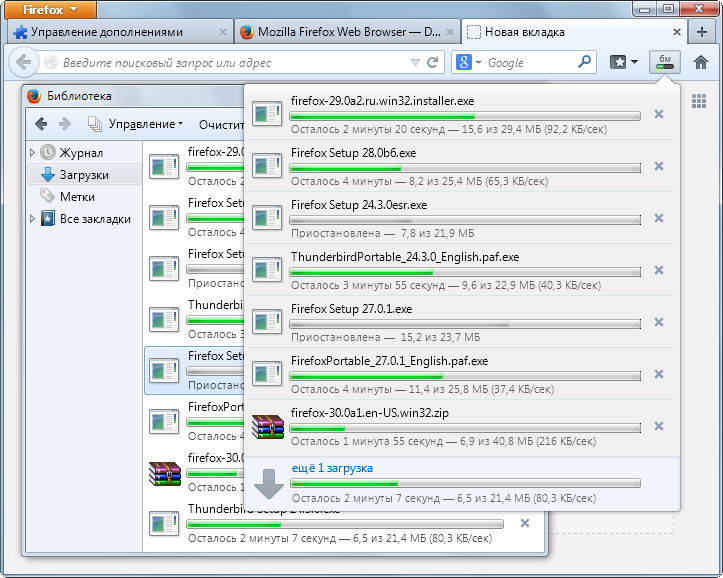Screen dimensions: 723x578
Task: Click the ещё 1 загрузка link
Action: [x=332, y=468]
